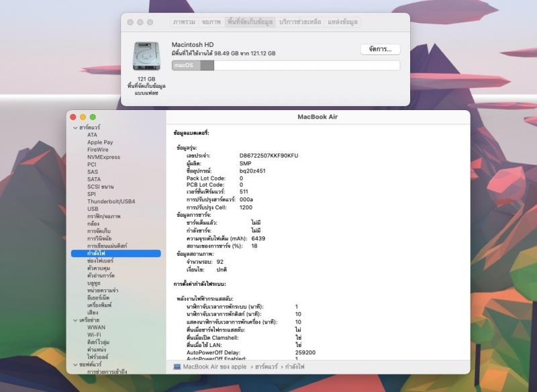The image size is (537, 392).
Task: Select SCSI ขนาน in sidebar
Action: pyautogui.click(x=100, y=187)
